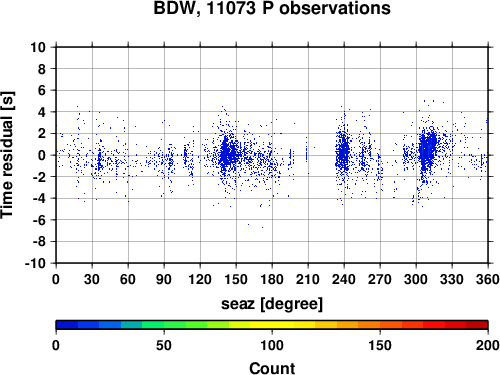Click the dark red end of the colorbar
Screen dimensions: 500x375
tap(477, 325)
